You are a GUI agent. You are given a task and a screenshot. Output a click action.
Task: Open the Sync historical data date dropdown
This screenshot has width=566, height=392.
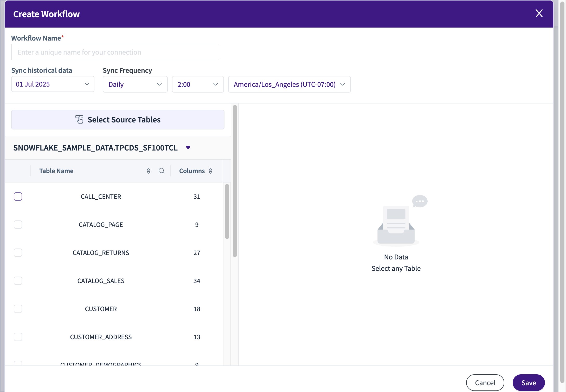coord(53,84)
